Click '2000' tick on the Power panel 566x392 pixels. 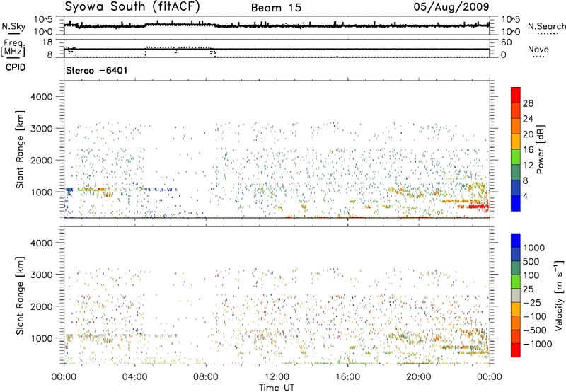coord(42,160)
